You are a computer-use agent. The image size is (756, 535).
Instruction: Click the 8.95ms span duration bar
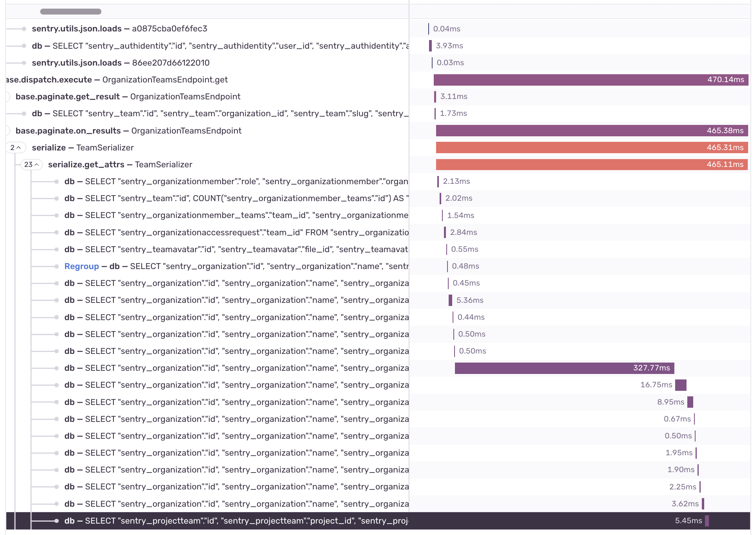point(690,402)
